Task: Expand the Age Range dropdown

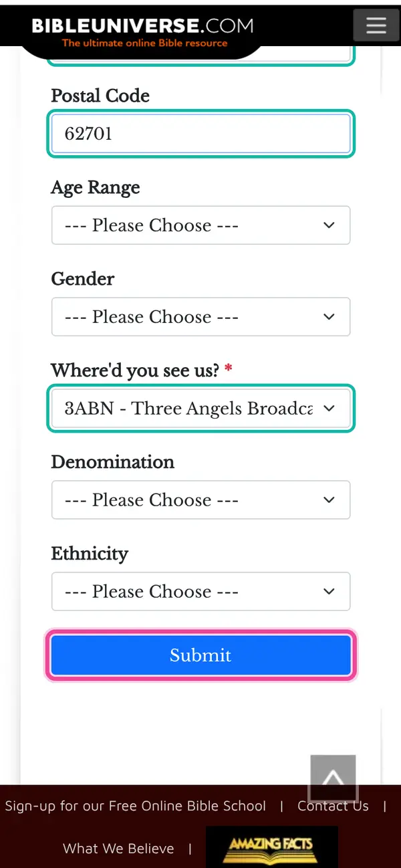Action: click(200, 225)
